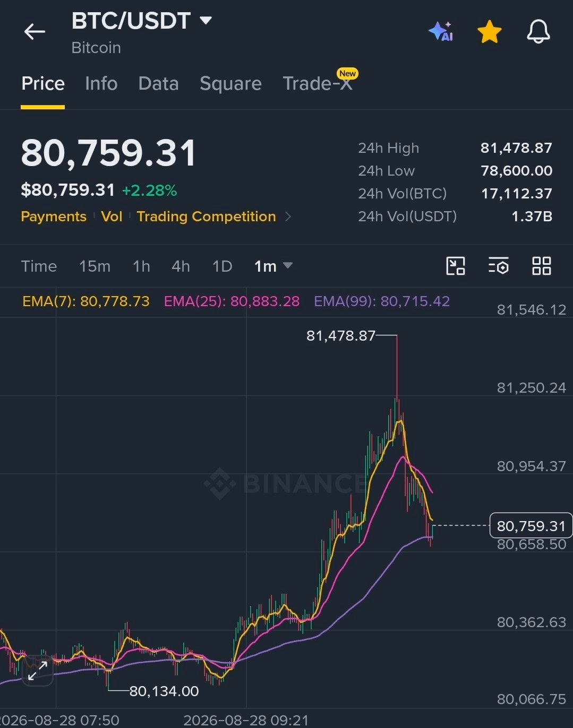This screenshot has height=728, width=573.
Task: Tap the large 80,759.31 price heading
Action: click(x=108, y=153)
